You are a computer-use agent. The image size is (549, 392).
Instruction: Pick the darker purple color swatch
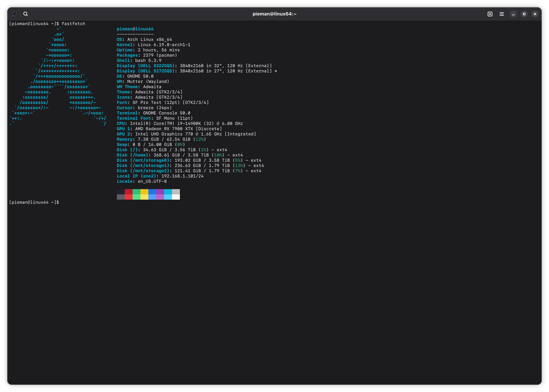point(160,192)
